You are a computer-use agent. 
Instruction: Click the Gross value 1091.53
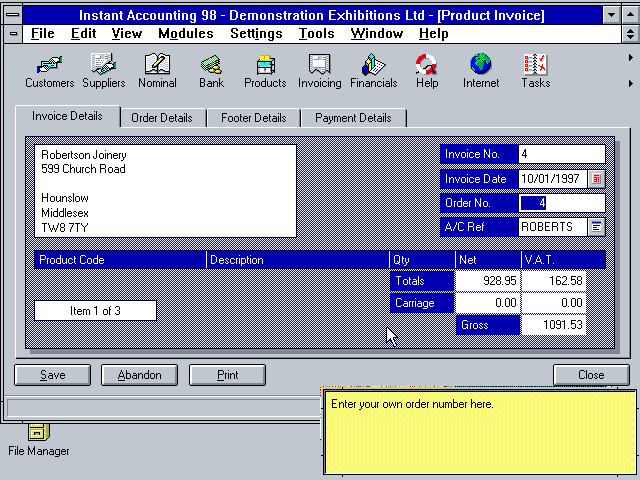point(554,325)
